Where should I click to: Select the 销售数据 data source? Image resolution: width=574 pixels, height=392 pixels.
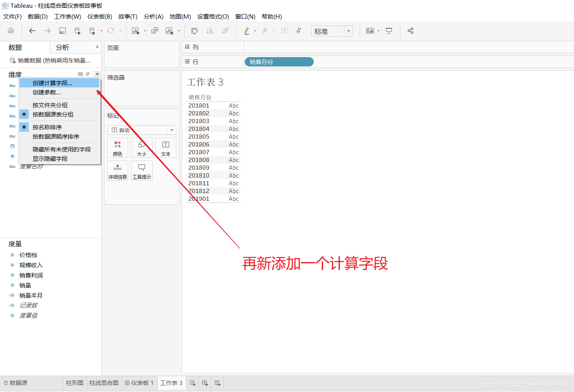click(50, 61)
